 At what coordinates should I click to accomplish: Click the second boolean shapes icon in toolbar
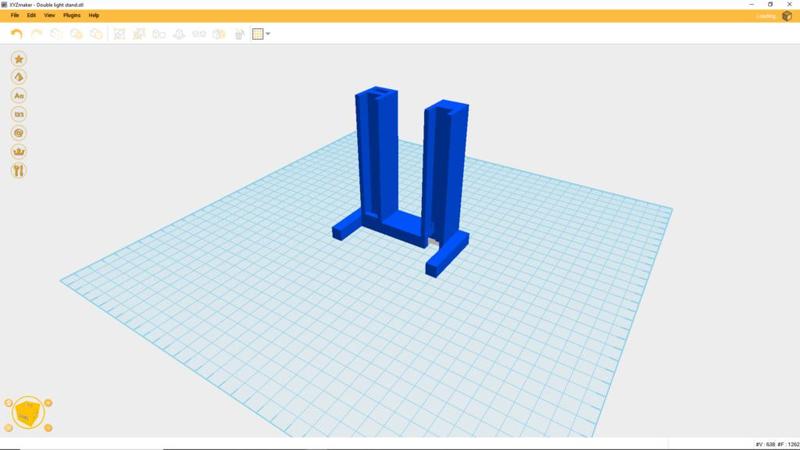point(76,34)
